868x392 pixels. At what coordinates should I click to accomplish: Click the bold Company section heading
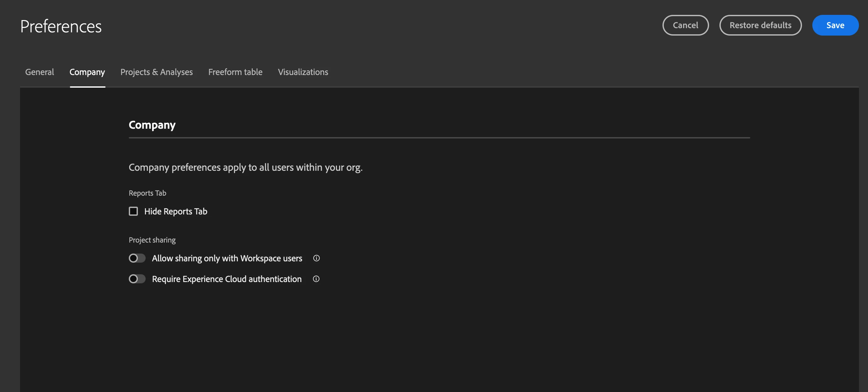point(152,125)
